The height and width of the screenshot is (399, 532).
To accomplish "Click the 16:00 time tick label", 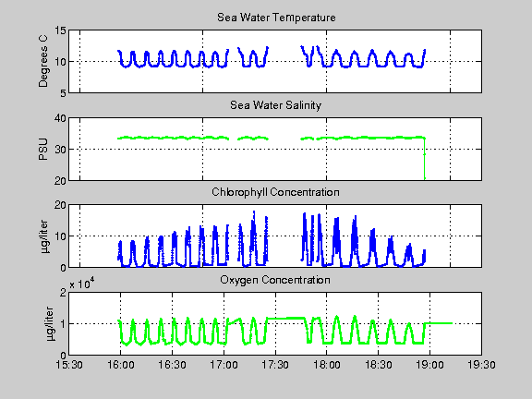I will tap(120, 365).
